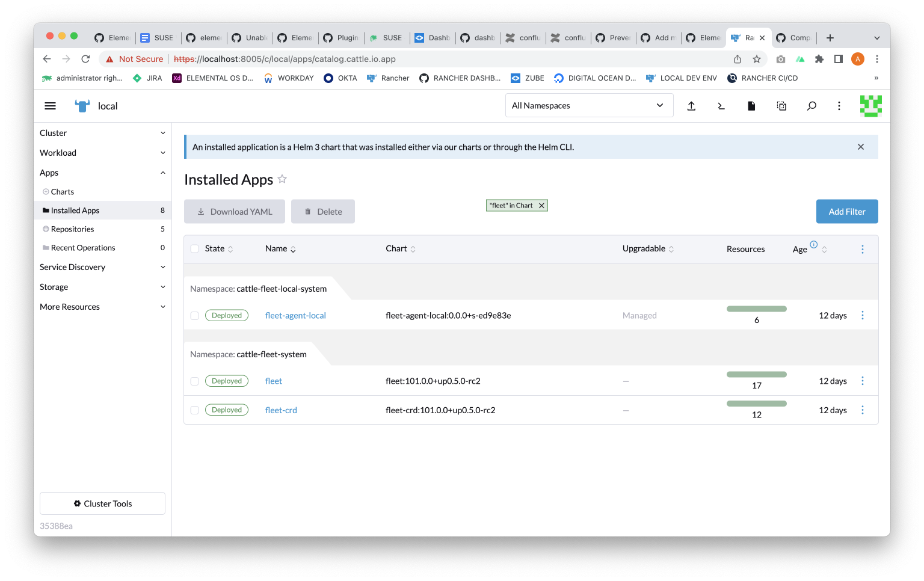The width and height of the screenshot is (924, 581).
Task: Open a new browser tab
Action: coord(830,38)
